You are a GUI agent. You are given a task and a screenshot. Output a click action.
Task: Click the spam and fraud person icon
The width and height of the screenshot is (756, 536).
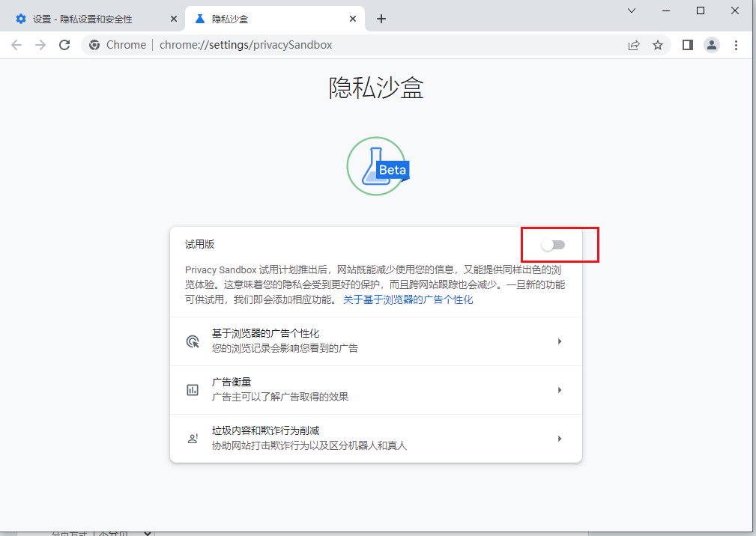tap(193, 439)
